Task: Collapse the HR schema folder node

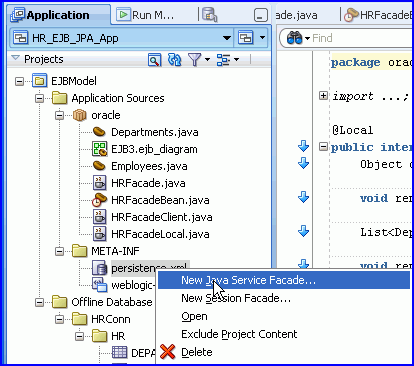Action: click(80, 336)
